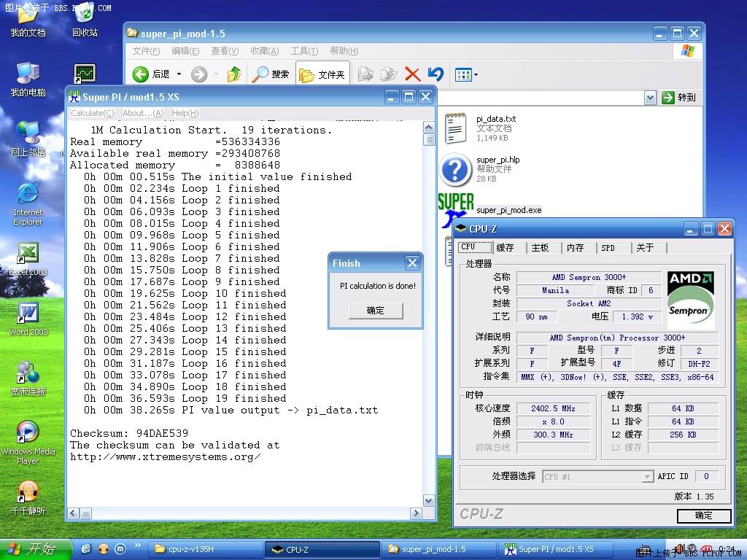The width and height of the screenshot is (747, 560).
Task: Launch the Word 2003 desktop shortcut
Action: [x=28, y=319]
